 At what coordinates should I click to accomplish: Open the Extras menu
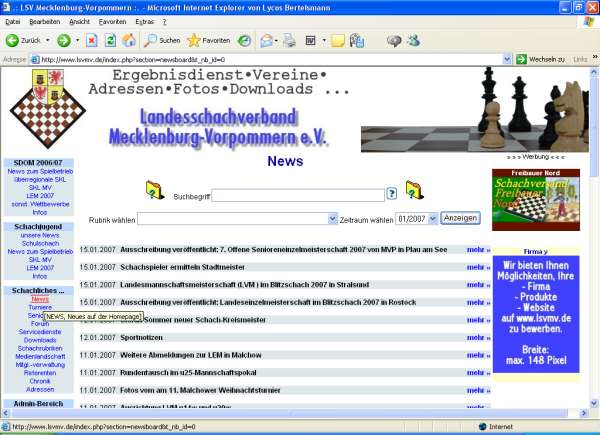[144, 20]
